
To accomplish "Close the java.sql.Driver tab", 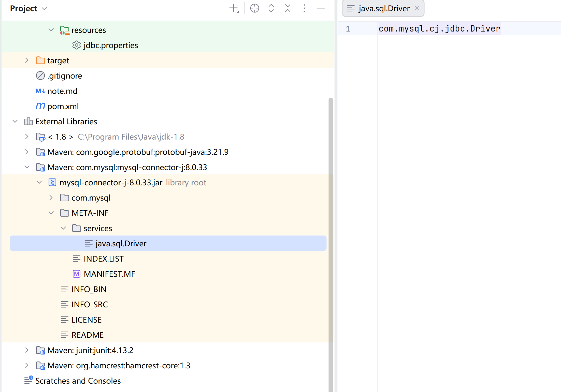I will point(417,8).
